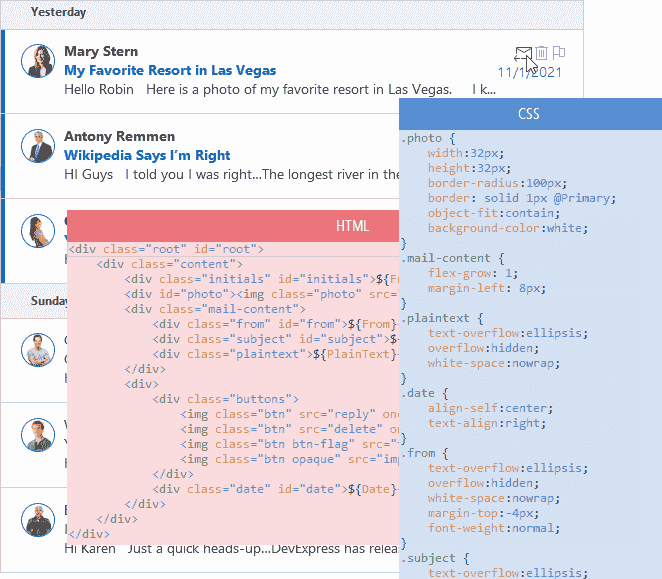The image size is (662, 579).
Task: Click the second avatar under the Sunday group
Action: coord(38,435)
